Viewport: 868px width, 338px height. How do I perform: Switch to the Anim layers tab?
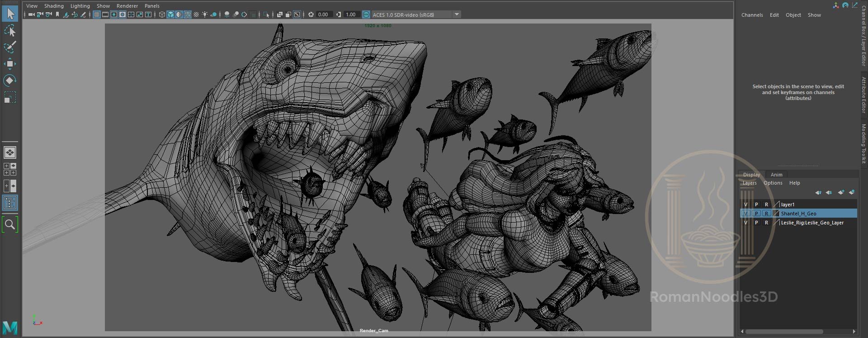pyautogui.click(x=776, y=175)
